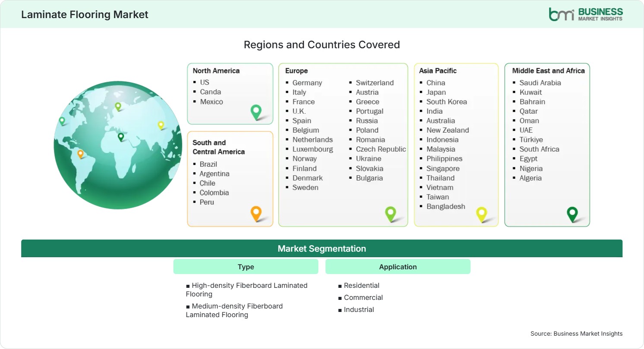Image resolution: width=644 pixels, height=349 pixels.
Task: Click Netherlands in Europe list
Action: point(313,140)
